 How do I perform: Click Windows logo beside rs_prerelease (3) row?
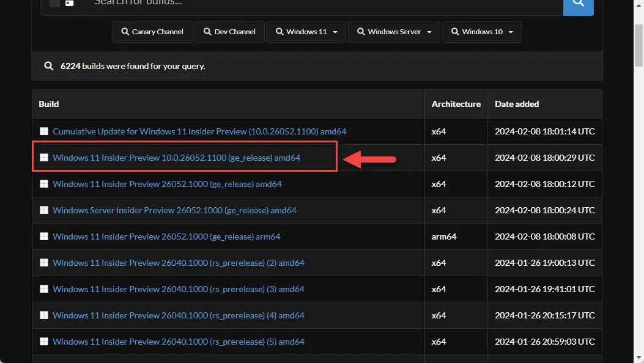click(44, 288)
